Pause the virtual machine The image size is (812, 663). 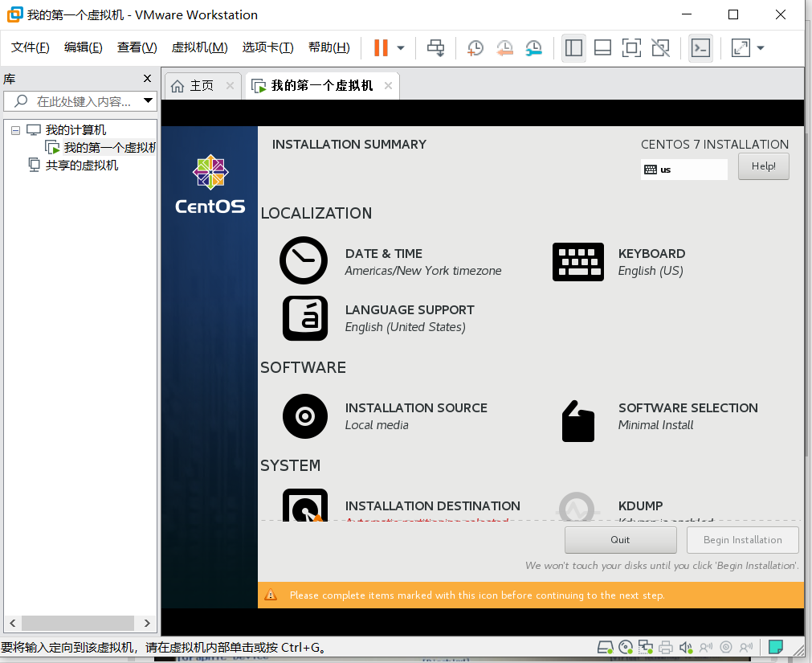[x=381, y=47]
